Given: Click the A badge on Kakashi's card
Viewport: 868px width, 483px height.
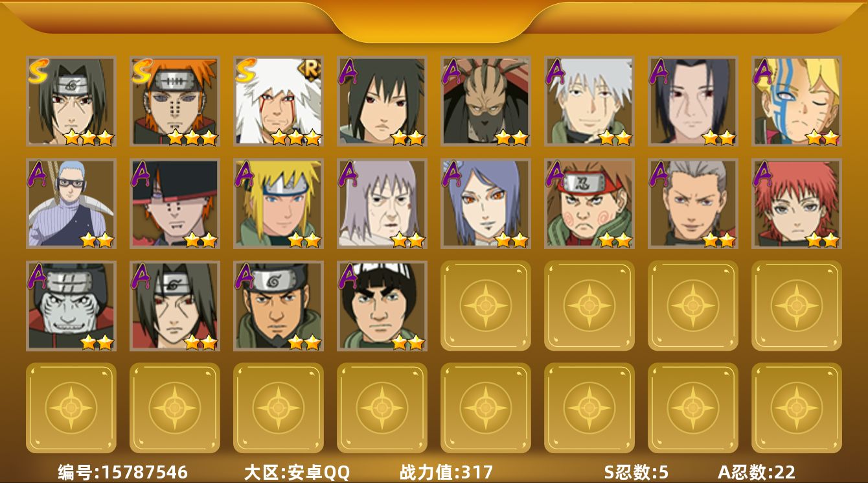Looking at the screenshot, I should click(x=556, y=71).
